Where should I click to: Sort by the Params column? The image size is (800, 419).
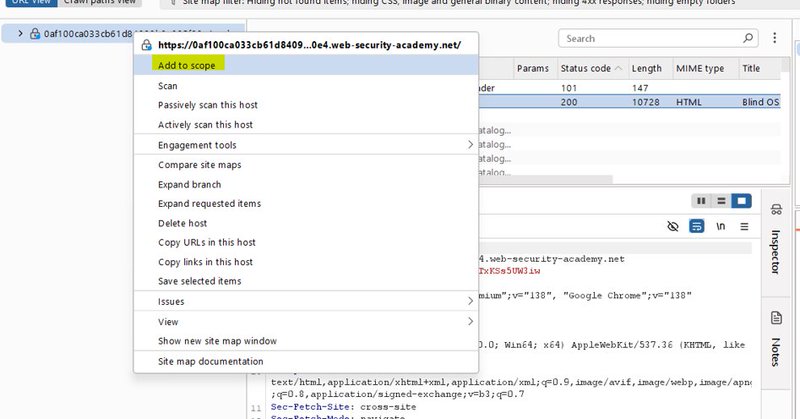(x=533, y=68)
